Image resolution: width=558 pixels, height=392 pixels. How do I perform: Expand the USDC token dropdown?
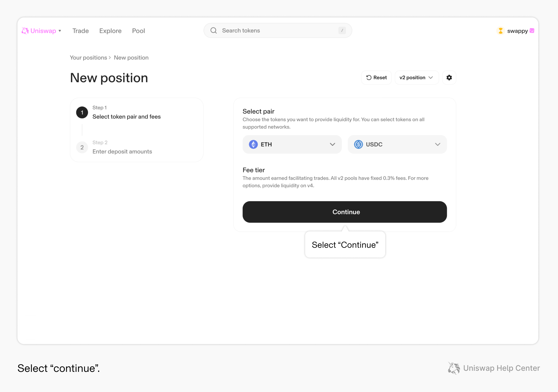pos(397,144)
